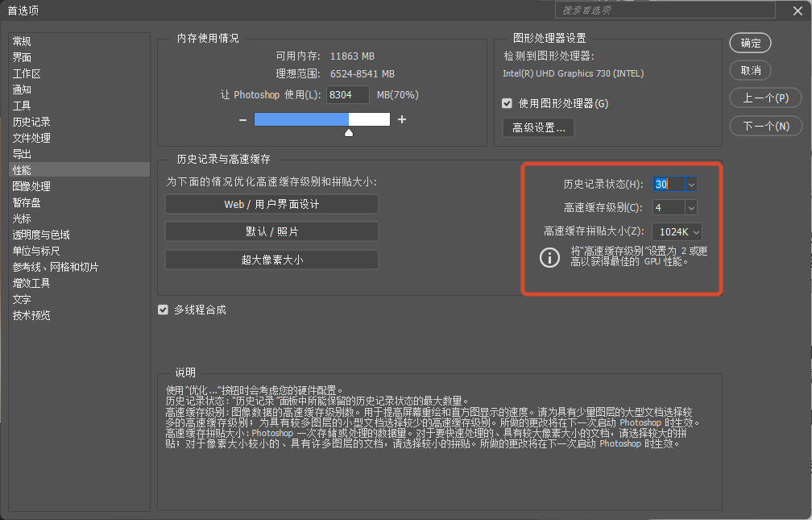The height and width of the screenshot is (520, 812).
Task: Apply the 超大像素大小 cache preset
Action: click(x=272, y=260)
